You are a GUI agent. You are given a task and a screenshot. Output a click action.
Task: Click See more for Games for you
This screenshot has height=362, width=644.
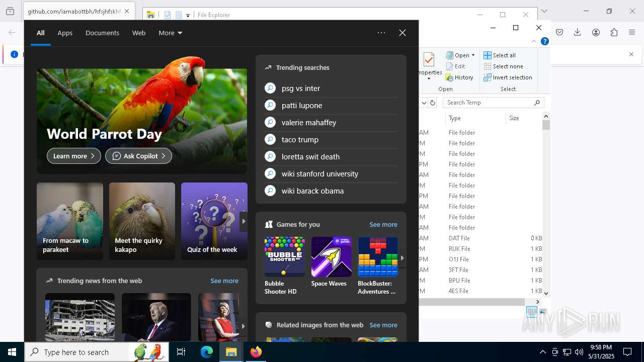[x=383, y=224]
